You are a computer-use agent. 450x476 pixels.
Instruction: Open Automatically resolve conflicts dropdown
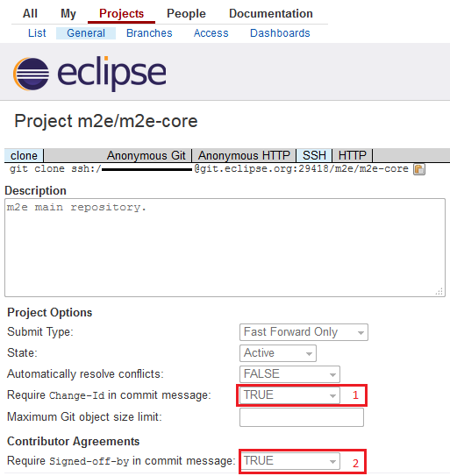pyautogui.click(x=289, y=374)
